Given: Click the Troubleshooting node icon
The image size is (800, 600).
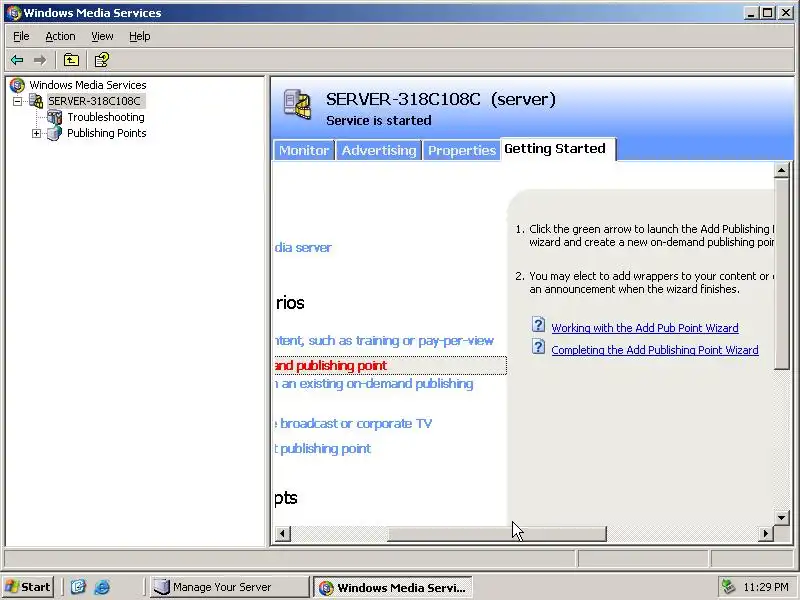Looking at the screenshot, I should (55, 117).
